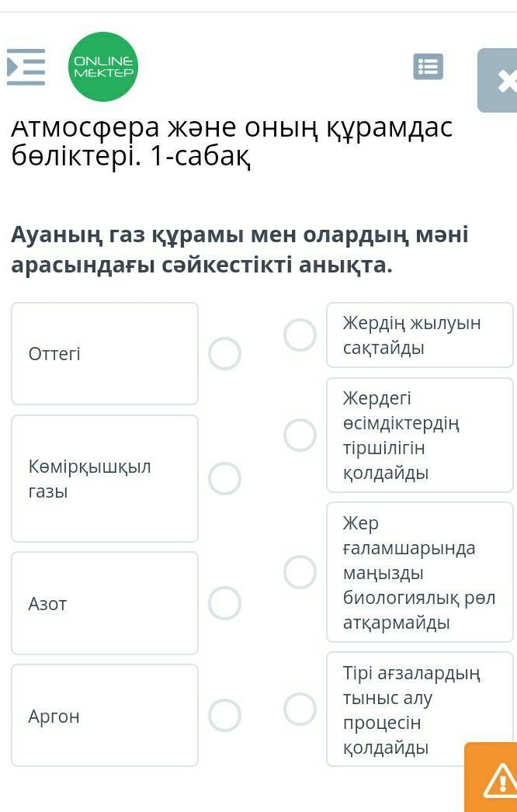Click the Жердің жылуын сақтайды card
The image size is (517, 812).
(x=419, y=335)
